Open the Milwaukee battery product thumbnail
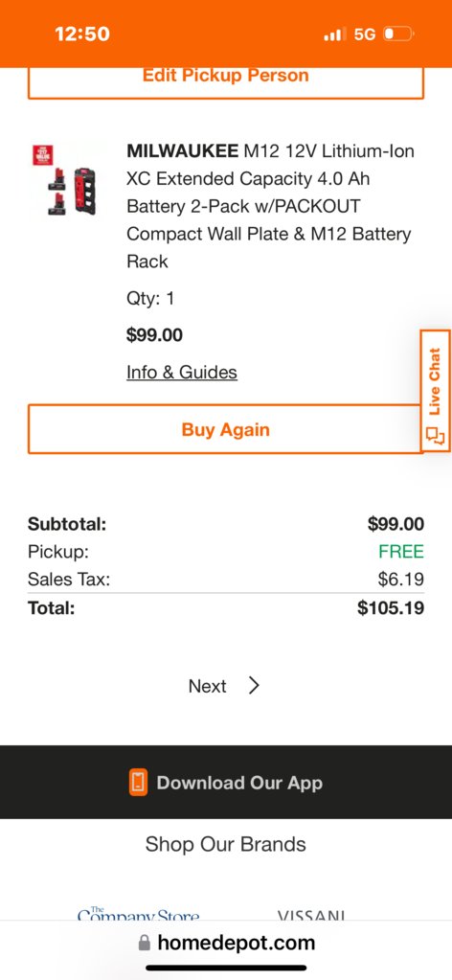 (x=68, y=180)
